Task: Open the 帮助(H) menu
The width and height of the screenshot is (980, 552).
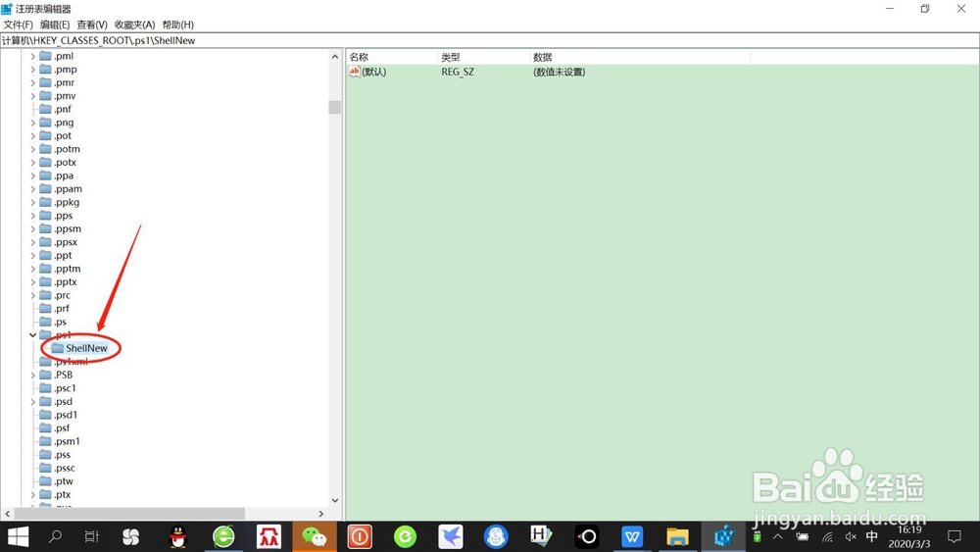Action: pyautogui.click(x=178, y=25)
